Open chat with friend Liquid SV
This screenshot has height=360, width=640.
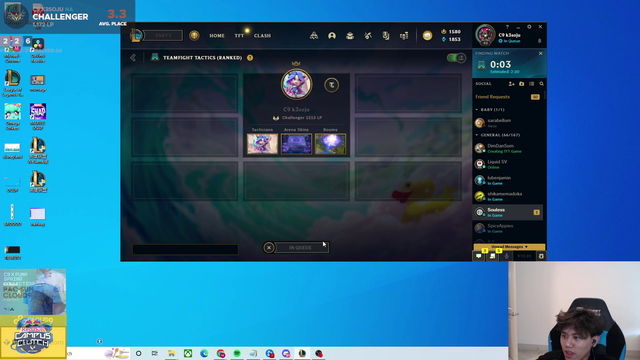click(x=508, y=164)
